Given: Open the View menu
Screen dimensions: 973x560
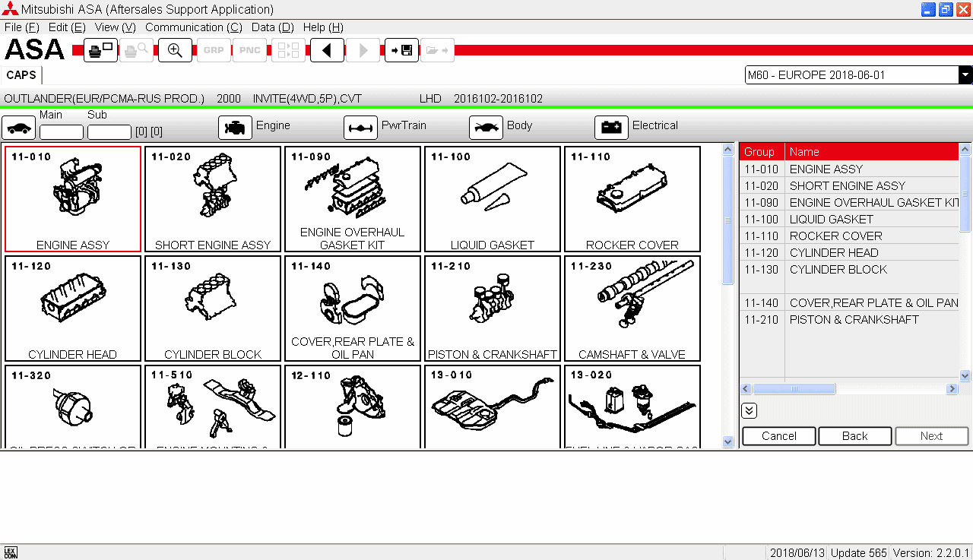Looking at the screenshot, I should (115, 27).
